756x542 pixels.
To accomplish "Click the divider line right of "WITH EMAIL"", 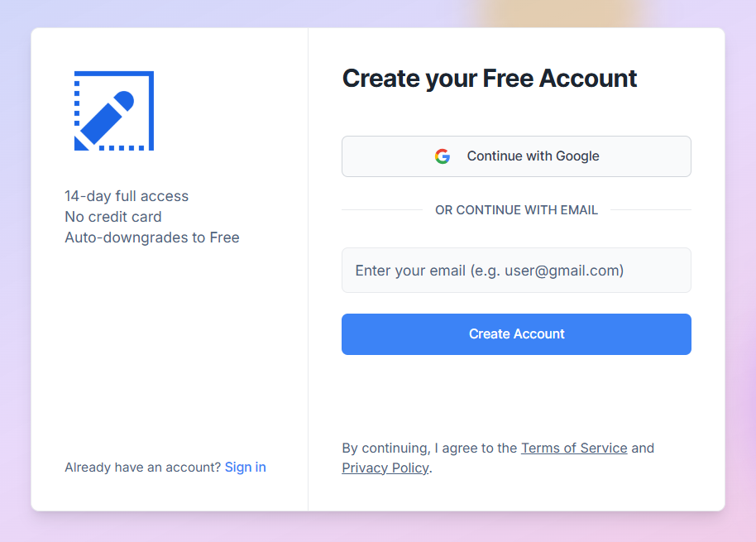I will pyautogui.click(x=650, y=210).
